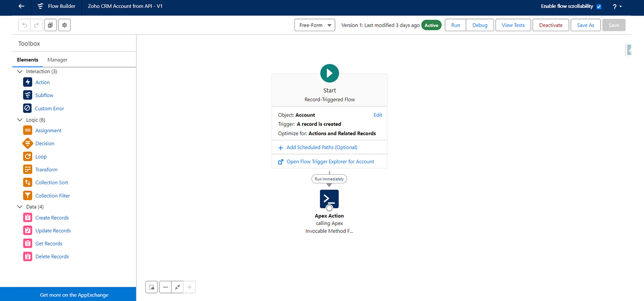Click the Edit link on Start

[378, 115]
